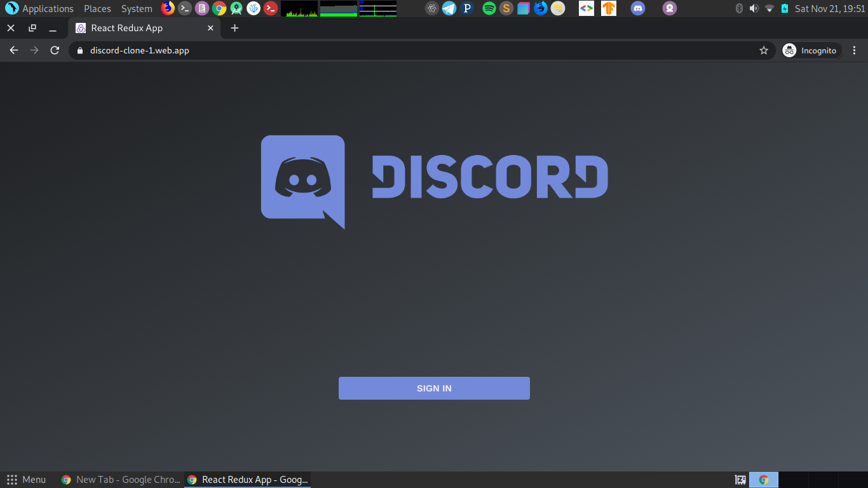Focus the discord-clone-1.web.app address bar
This screenshot has height=488, width=868.
pos(422,50)
